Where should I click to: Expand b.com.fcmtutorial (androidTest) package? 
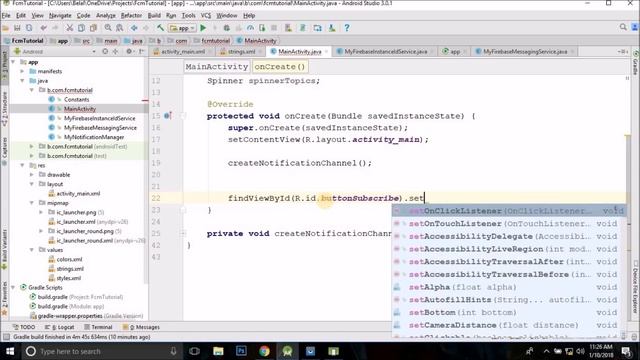[x=32, y=147]
